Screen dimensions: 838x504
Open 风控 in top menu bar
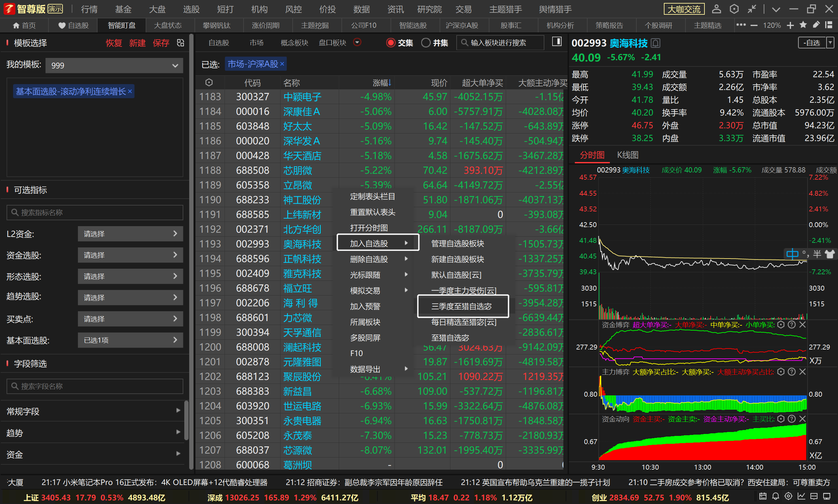point(294,9)
